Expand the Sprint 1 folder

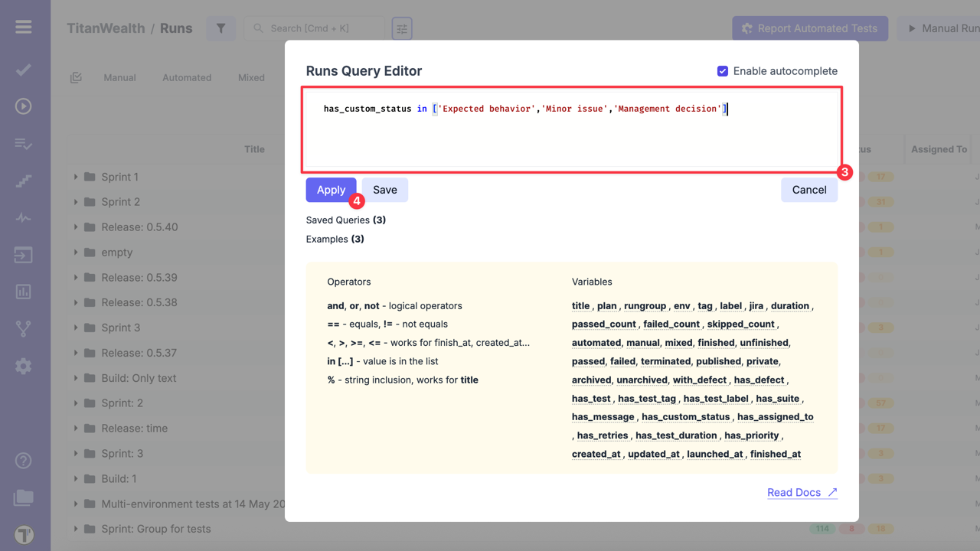coord(76,177)
